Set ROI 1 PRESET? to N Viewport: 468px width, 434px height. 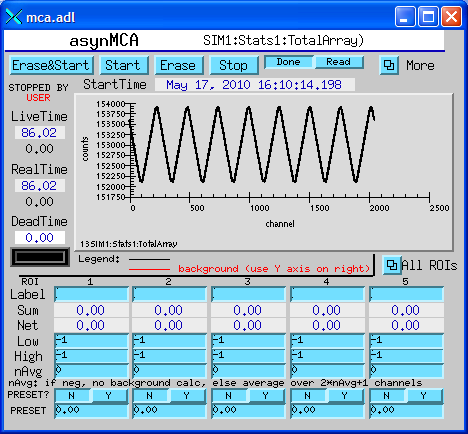point(72,396)
